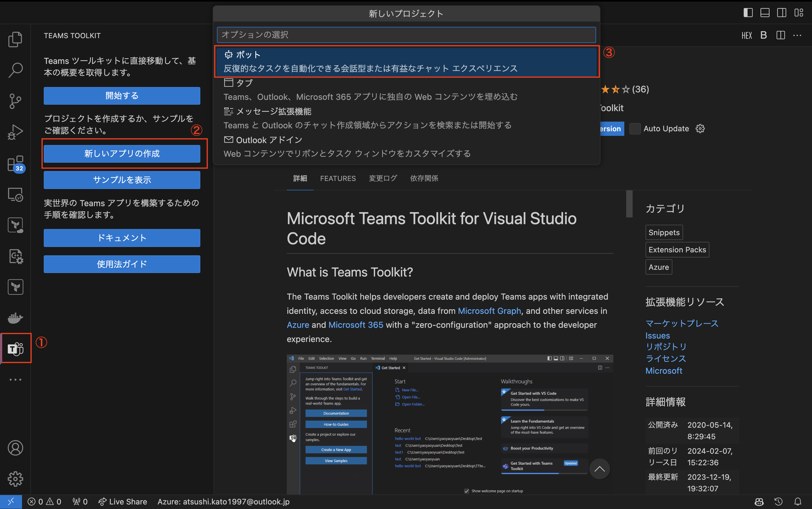Open the Issues resource link
Image resolution: width=812 pixels, height=509 pixels.
coord(658,336)
